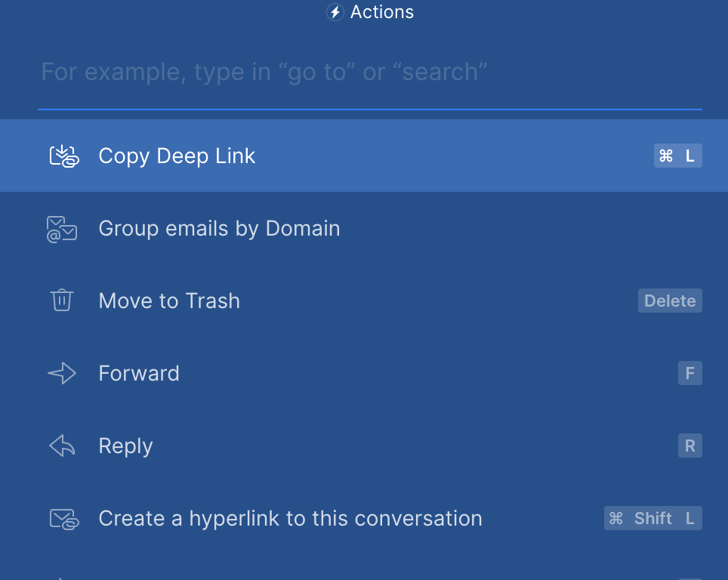Choose the Forward action
This screenshot has height=580, width=728.
click(x=139, y=373)
